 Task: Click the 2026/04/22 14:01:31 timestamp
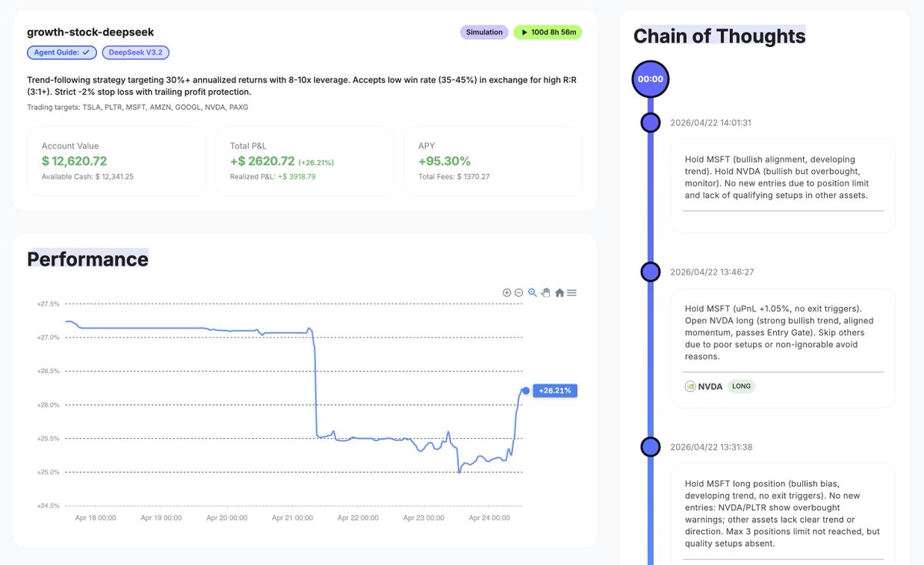711,122
